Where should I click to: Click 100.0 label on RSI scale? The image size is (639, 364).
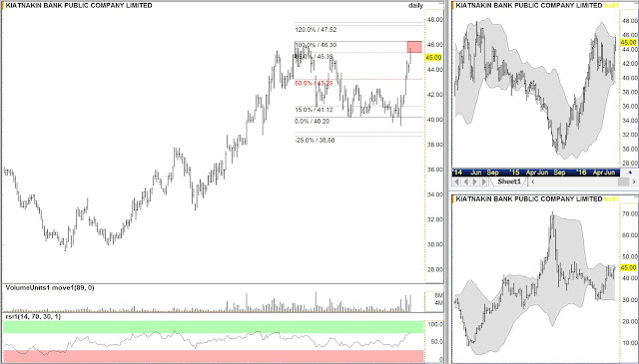pyautogui.click(x=435, y=324)
